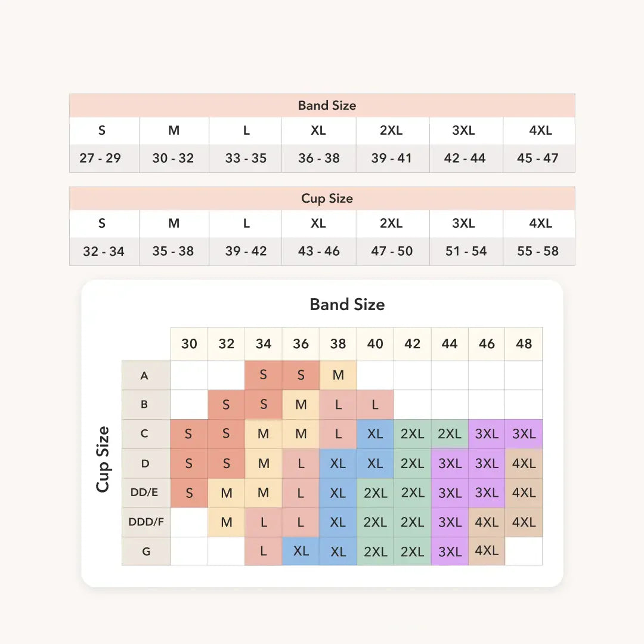Click the orange M cell in row A

[x=338, y=375]
